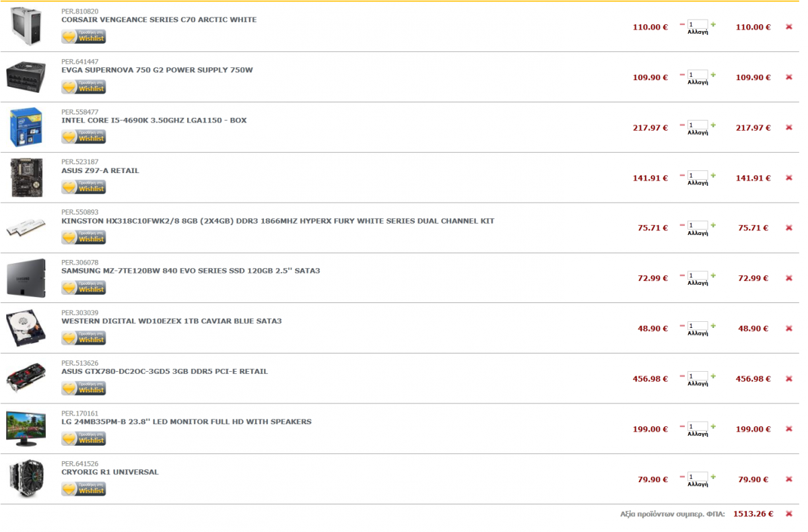Click minus icon for Cryorig R1 Universal
The height and width of the screenshot is (532, 808).
pyautogui.click(x=682, y=477)
